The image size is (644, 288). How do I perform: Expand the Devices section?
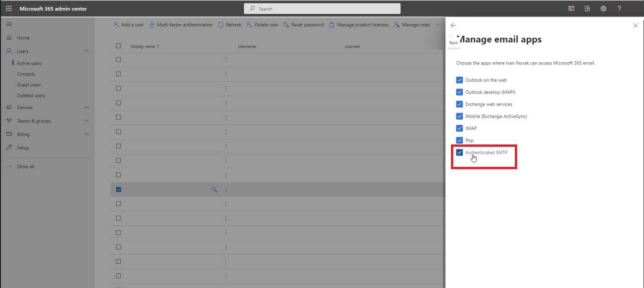tap(86, 107)
